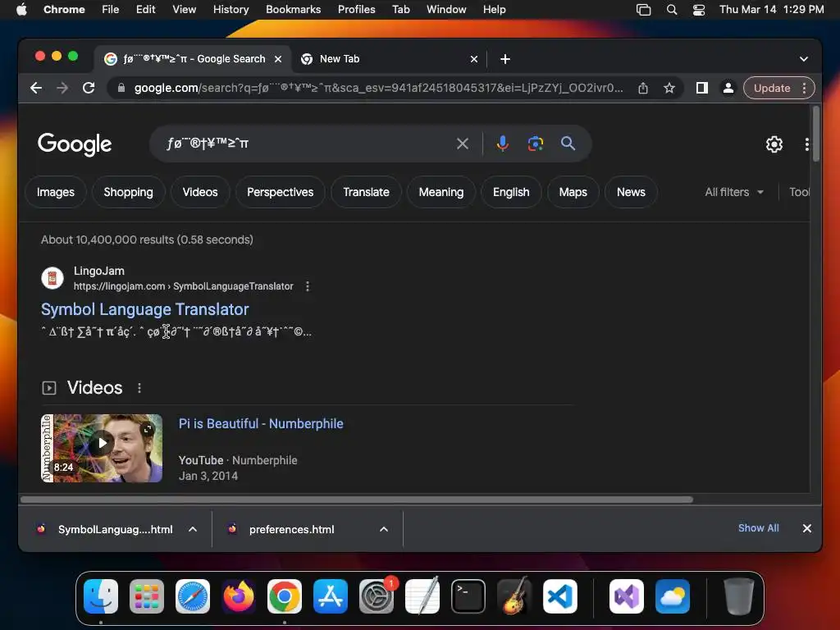Select the Google Search tab

pos(194,59)
